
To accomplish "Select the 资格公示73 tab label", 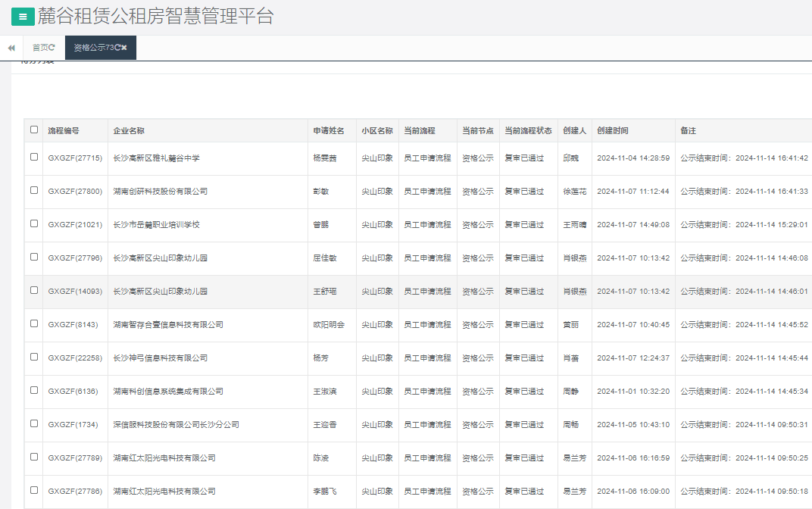I will (x=93, y=47).
